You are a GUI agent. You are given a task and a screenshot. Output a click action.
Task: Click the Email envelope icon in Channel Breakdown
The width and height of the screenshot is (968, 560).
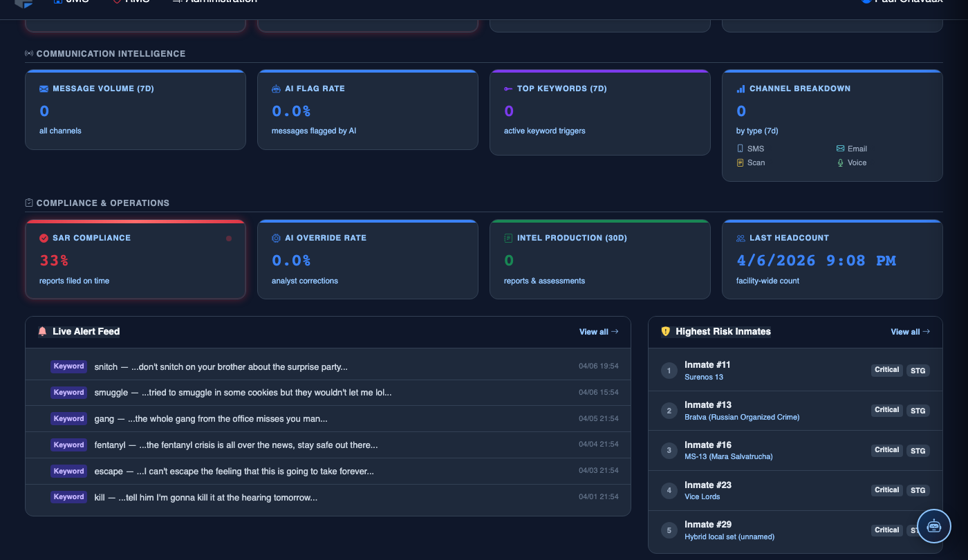click(x=840, y=149)
